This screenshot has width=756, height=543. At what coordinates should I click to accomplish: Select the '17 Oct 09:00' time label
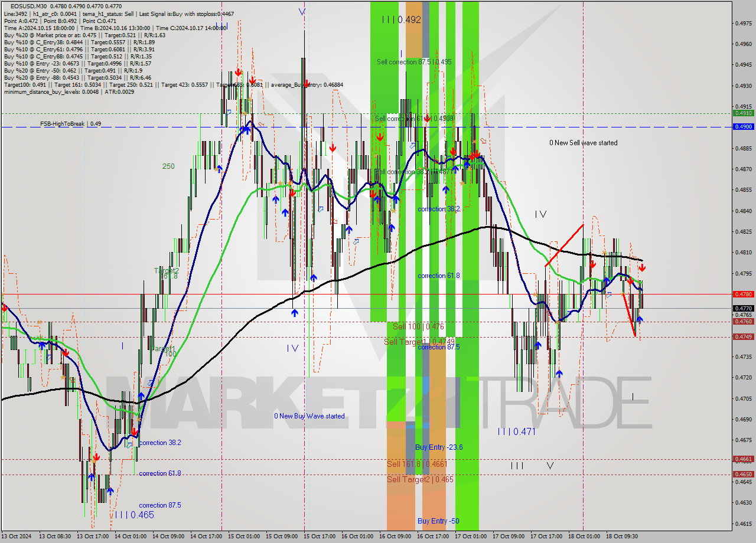point(509,537)
